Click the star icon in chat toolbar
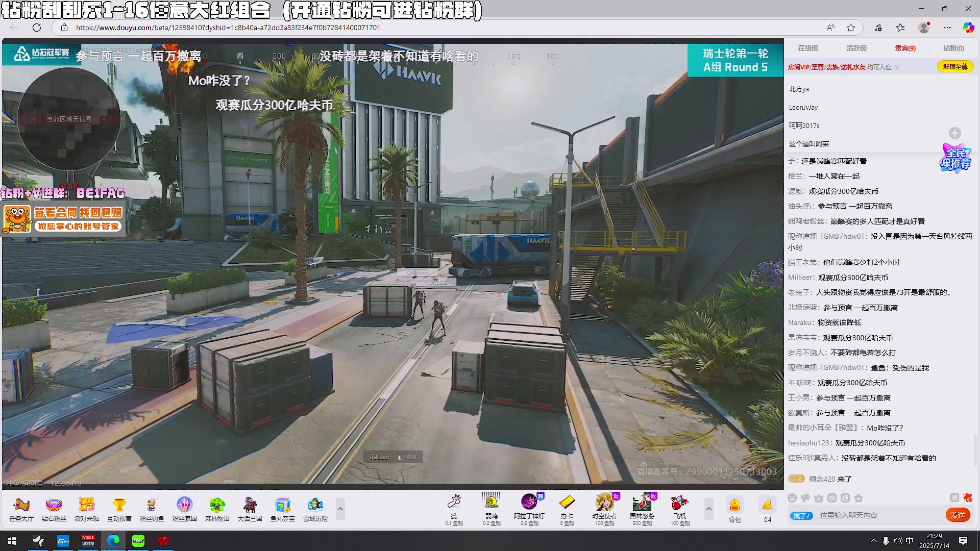The image size is (980, 551). click(858, 498)
